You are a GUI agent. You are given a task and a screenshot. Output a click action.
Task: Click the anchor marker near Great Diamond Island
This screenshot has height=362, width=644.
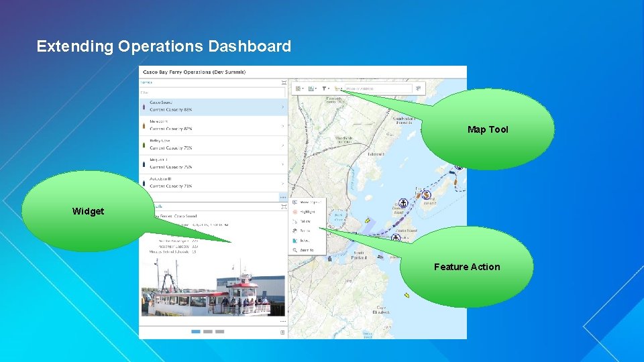(x=403, y=202)
